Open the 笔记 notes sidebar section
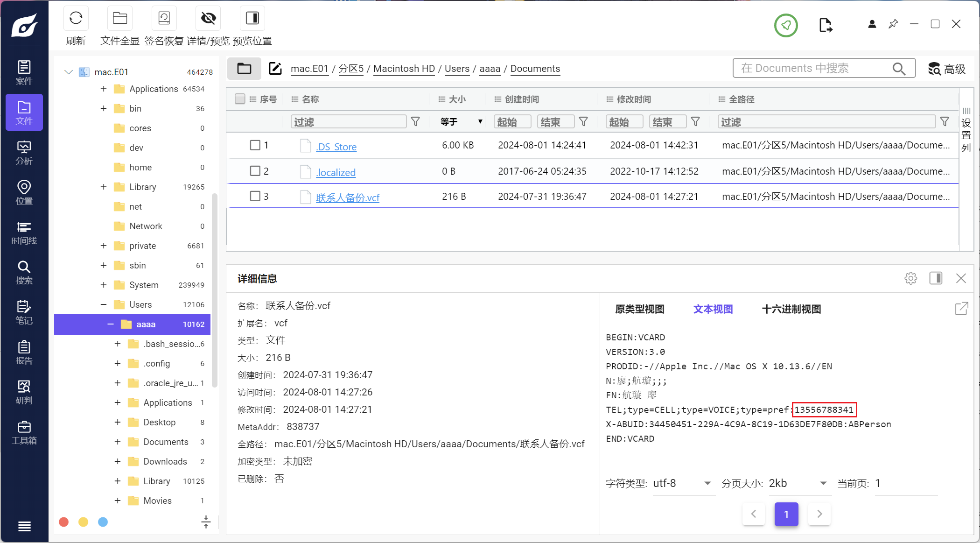980x543 pixels. point(24,312)
